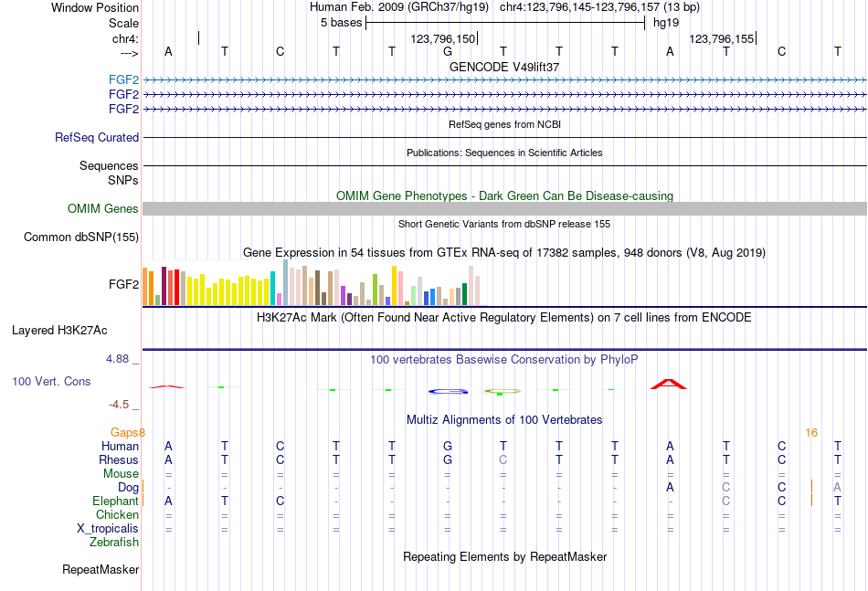The height and width of the screenshot is (591, 868).
Task: Open Publications: Sequences in Scientific Articles title
Action: click(x=504, y=153)
